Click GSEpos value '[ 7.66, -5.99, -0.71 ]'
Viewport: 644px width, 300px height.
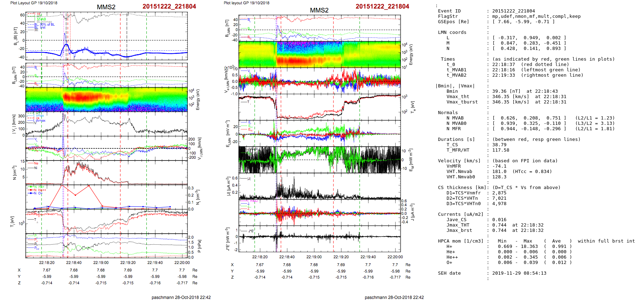click(523, 22)
